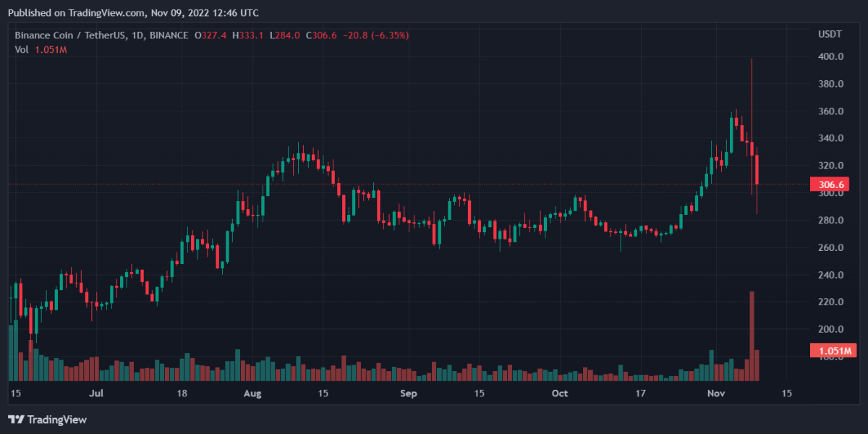Click the Oct label on time axis

pos(559,393)
